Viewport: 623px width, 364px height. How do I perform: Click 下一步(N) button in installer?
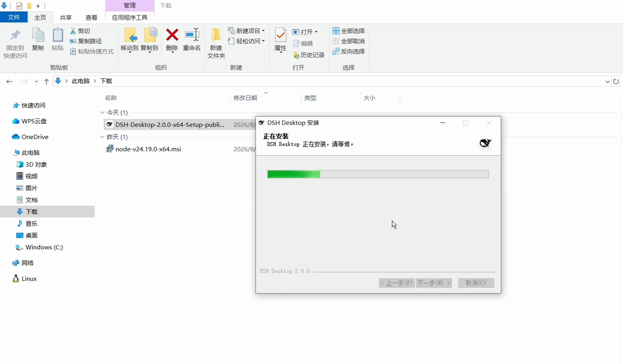click(x=434, y=283)
